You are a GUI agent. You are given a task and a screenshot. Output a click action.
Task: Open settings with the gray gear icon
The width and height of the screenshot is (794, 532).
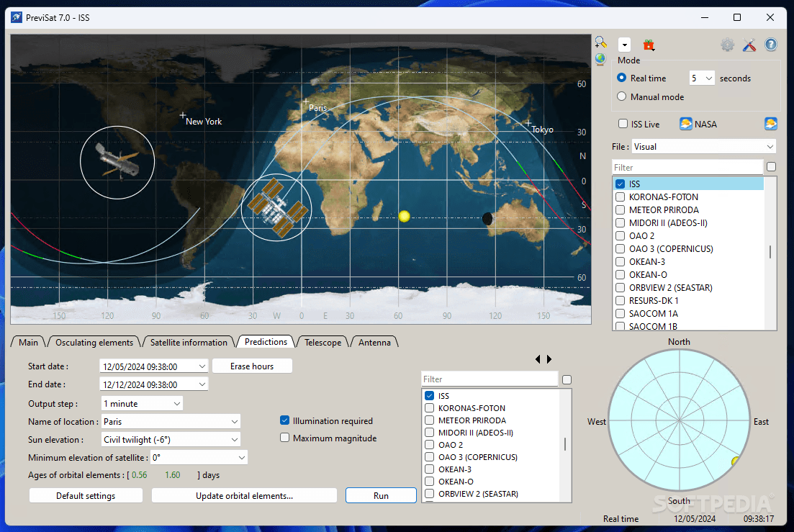pyautogui.click(x=727, y=45)
